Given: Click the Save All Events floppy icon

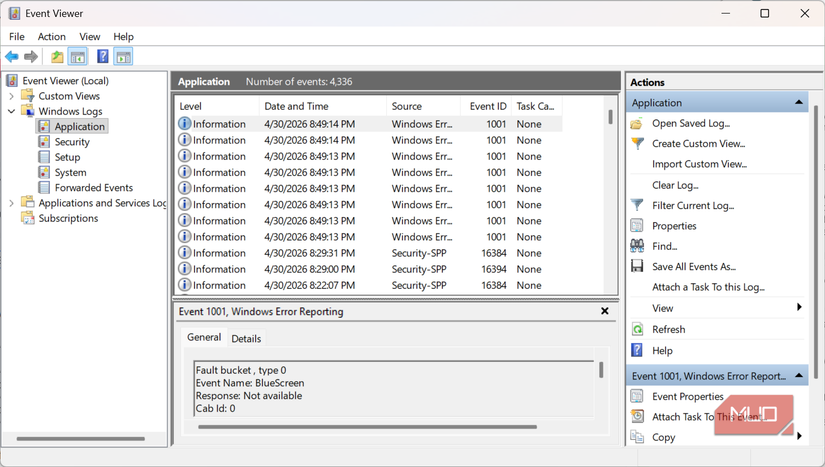Looking at the screenshot, I should pyautogui.click(x=637, y=266).
